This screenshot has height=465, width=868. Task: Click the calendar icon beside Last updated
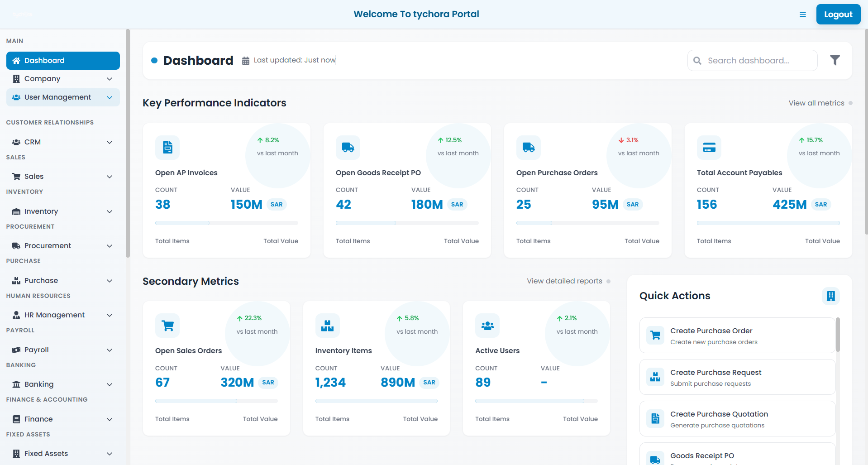246,61
